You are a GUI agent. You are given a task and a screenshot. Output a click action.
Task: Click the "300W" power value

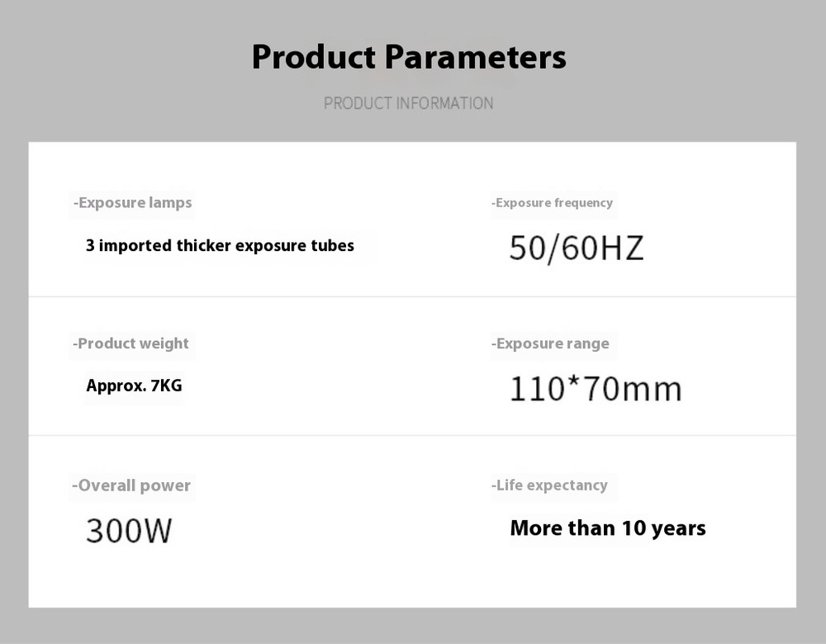pos(129,530)
